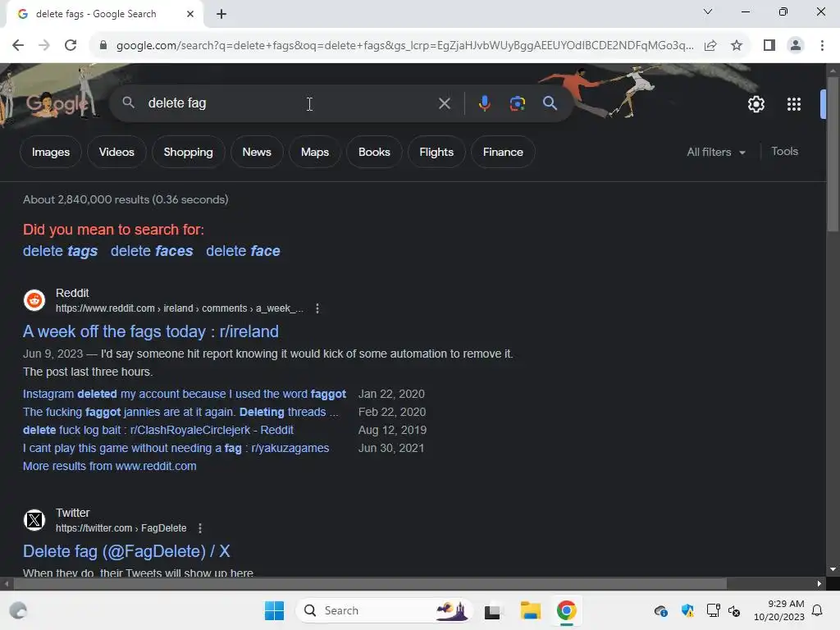Open Tools search options
This screenshot has height=630, width=840.
click(784, 152)
